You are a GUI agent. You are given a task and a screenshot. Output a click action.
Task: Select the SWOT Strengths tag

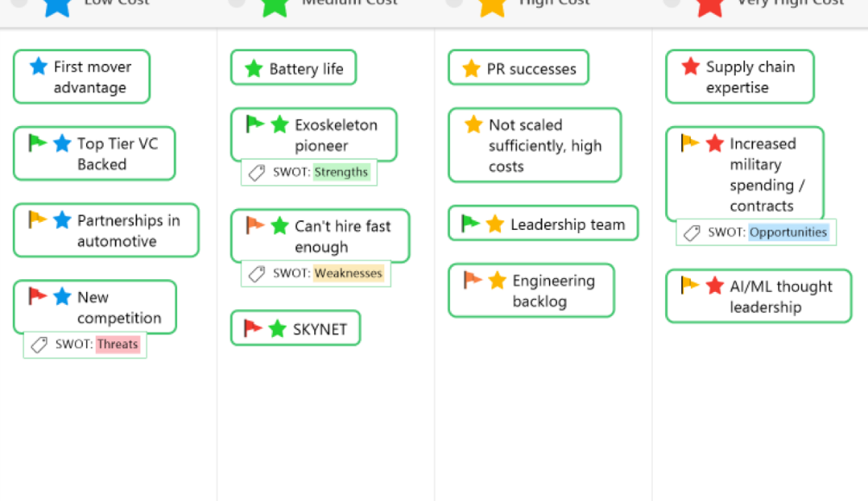341,172
